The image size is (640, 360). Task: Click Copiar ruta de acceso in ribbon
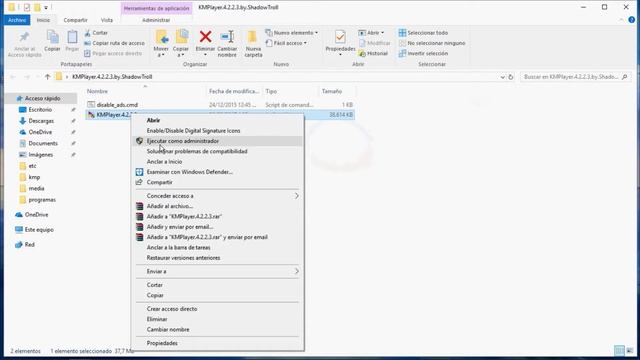pos(114,43)
